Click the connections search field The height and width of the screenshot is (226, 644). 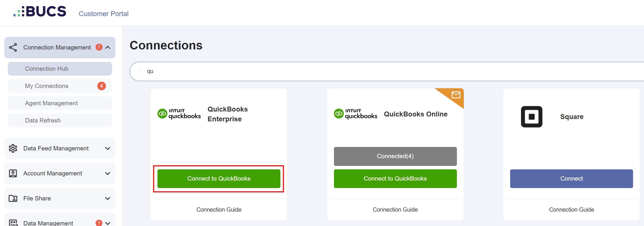click(x=387, y=71)
